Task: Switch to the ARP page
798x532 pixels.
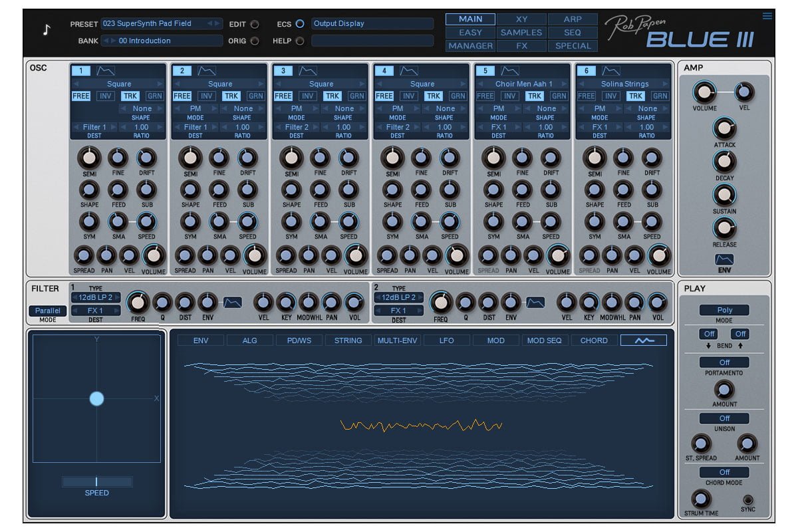Action: [573, 19]
